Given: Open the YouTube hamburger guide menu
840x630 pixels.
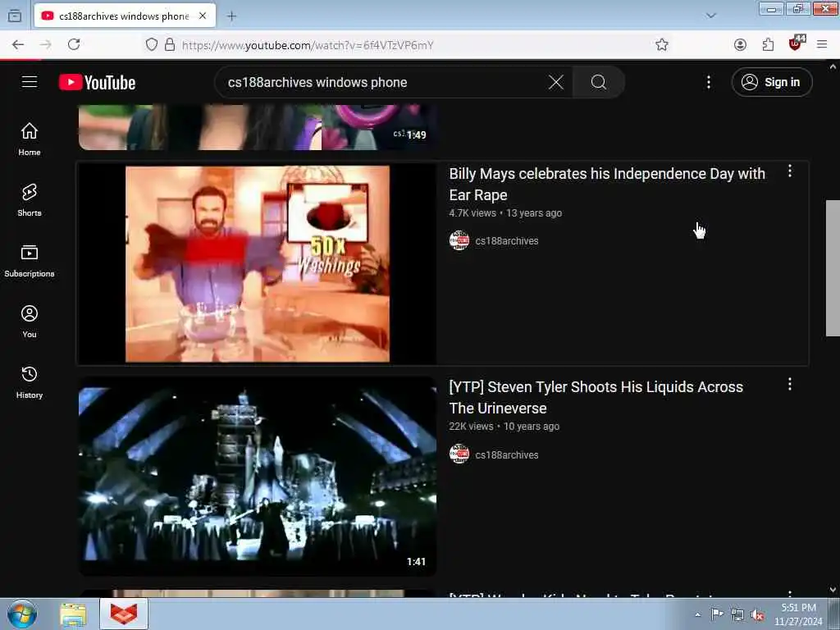Looking at the screenshot, I should click(30, 82).
